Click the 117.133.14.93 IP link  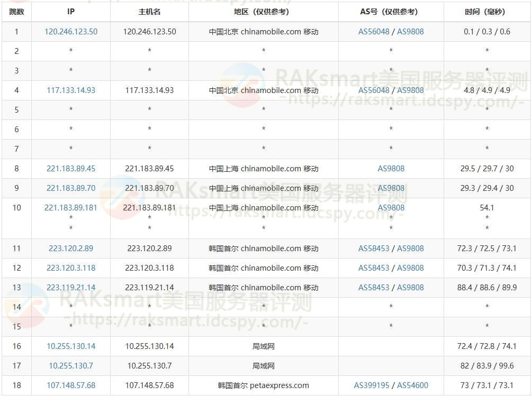click(x=71, y=90)
